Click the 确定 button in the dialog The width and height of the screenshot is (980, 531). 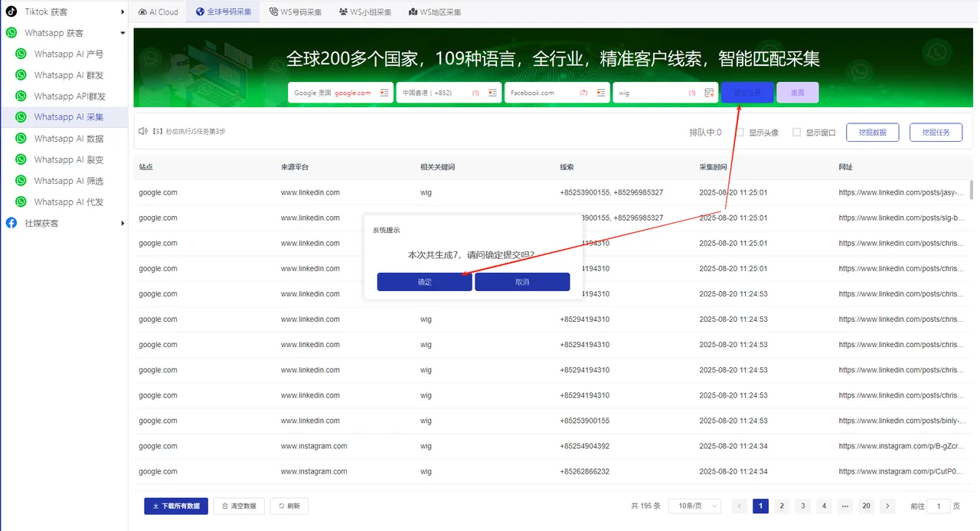click(424, 281)
